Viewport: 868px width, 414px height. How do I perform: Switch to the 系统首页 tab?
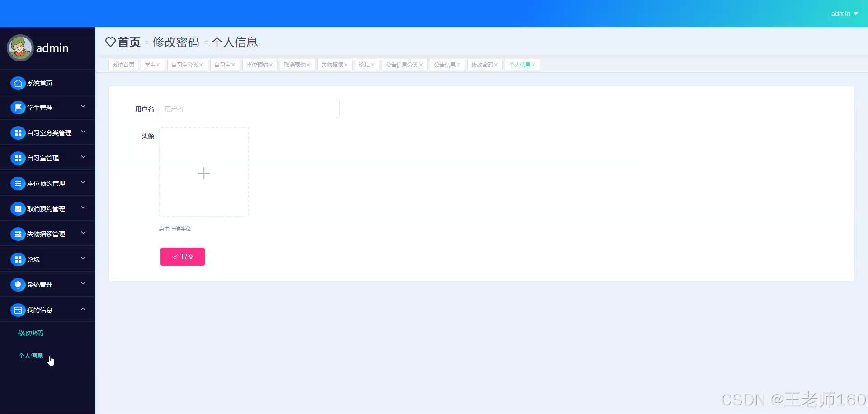tap(123, 65)
